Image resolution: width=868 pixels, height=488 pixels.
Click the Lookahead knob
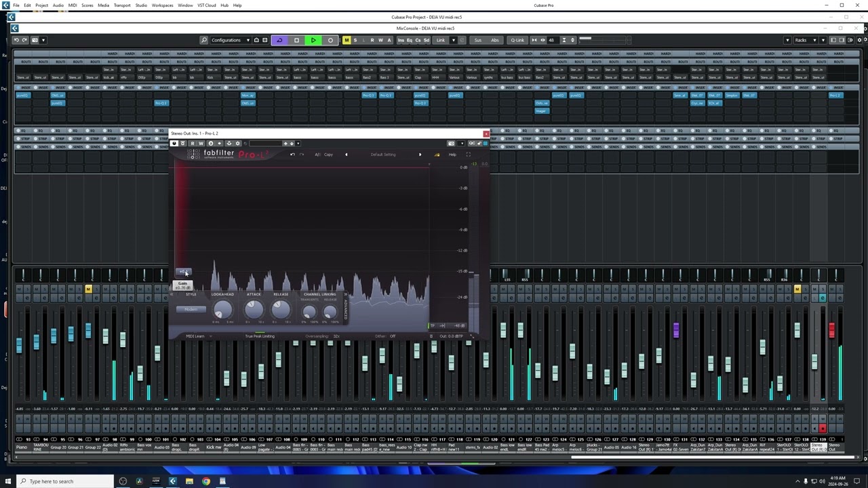[222, 310]
